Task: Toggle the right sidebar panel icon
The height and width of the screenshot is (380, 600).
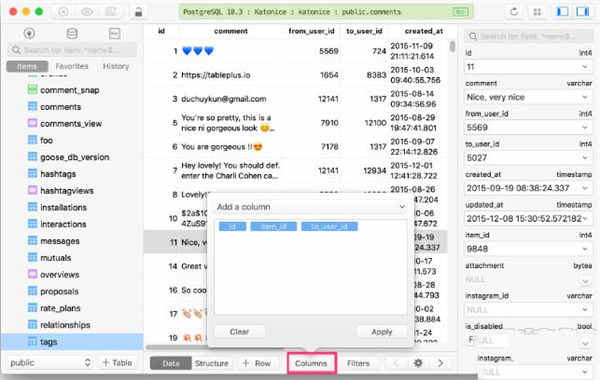Action: [583, 12]
